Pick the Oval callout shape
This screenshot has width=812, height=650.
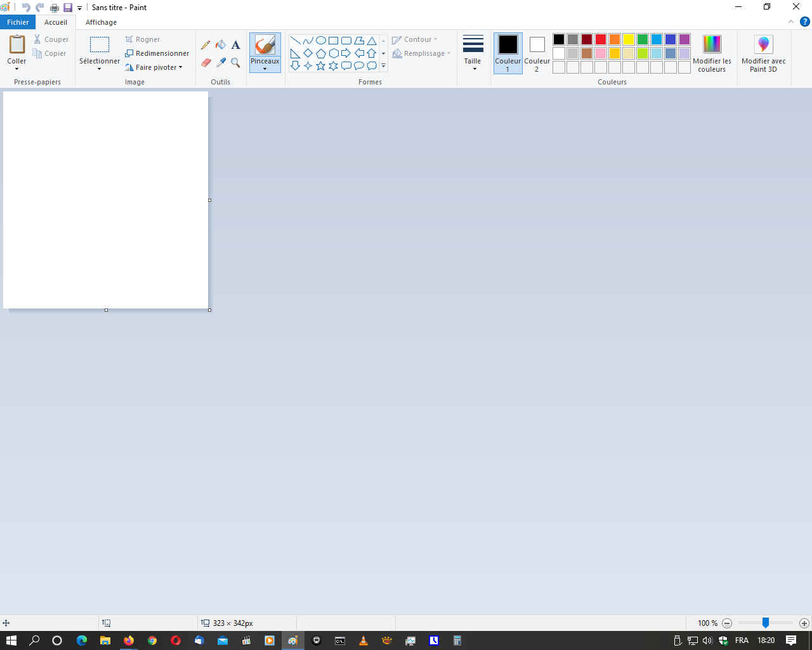tap(359, 66)
